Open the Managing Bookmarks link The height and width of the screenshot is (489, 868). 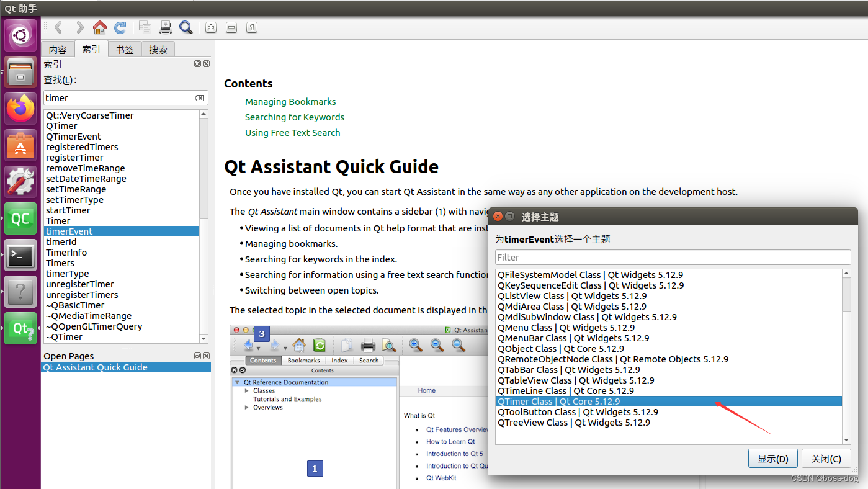point(290,102)
